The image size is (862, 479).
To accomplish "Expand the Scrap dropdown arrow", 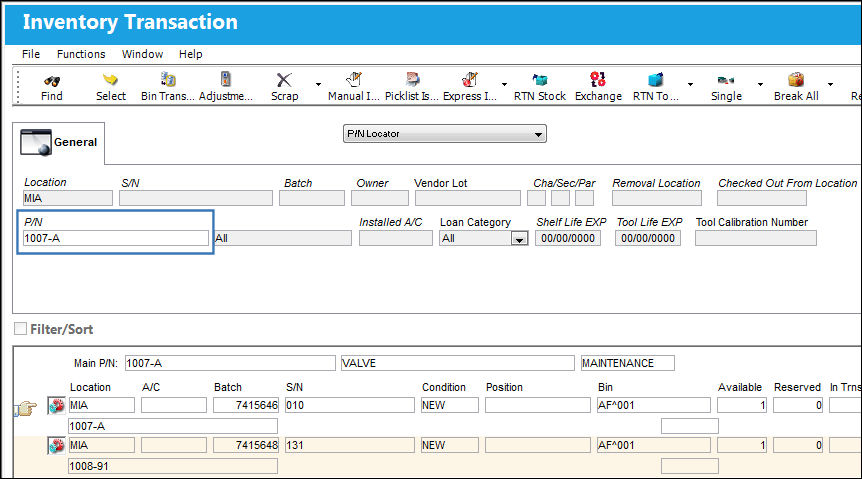I will 318,84.
